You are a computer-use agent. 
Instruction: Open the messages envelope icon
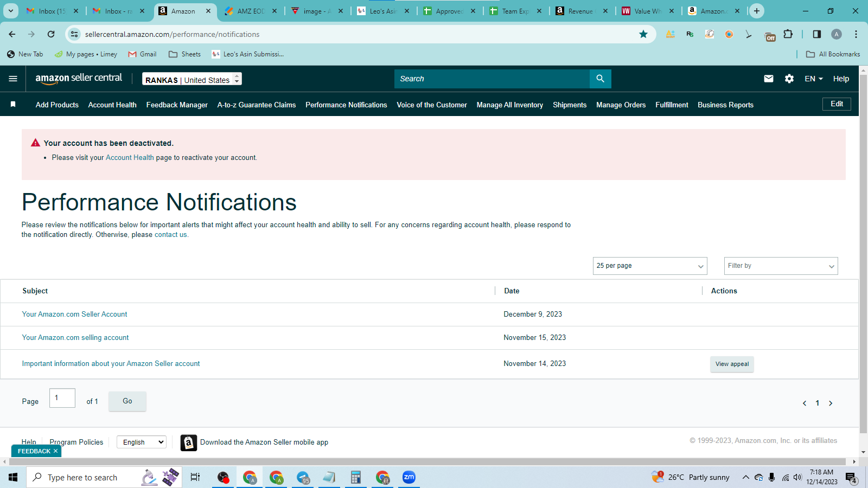[x=769, y=79]
